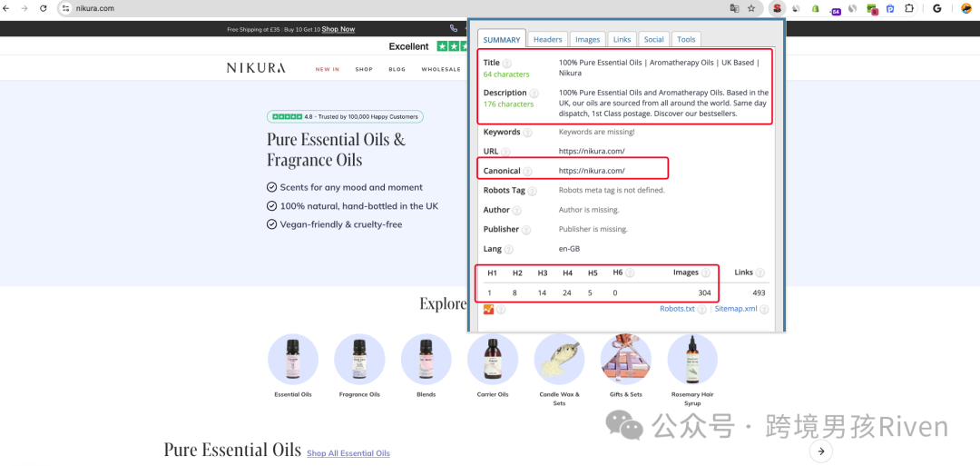The image size is (980, 466).
Task: Open the BLOG menu item
Action: [x=397, y=69]
